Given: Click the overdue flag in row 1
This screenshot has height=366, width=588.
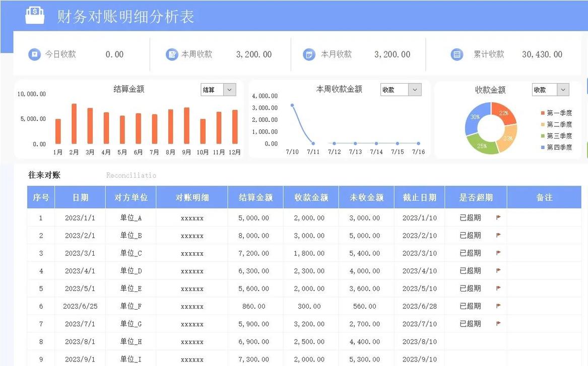Looking at the screenshot, I should pos(498,217).
